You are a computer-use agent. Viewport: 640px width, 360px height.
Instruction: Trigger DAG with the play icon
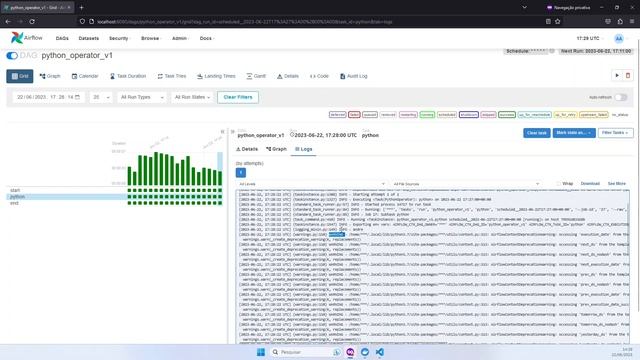[617, 76]
